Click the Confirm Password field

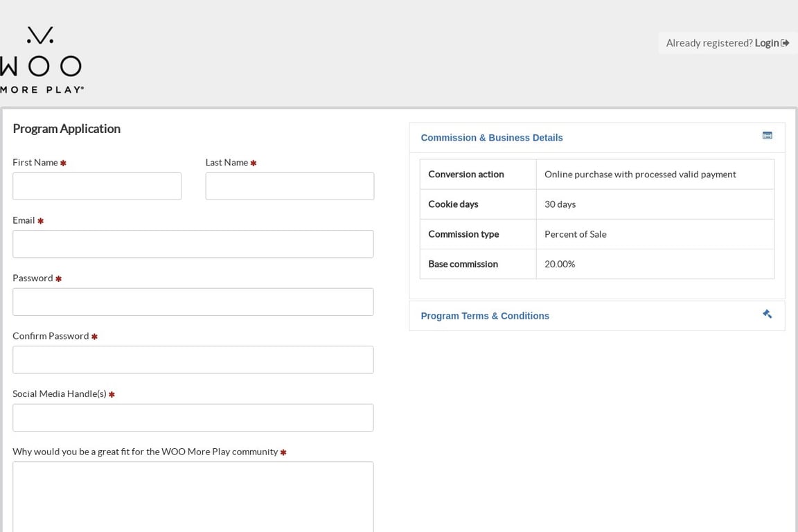pos(193,360)
